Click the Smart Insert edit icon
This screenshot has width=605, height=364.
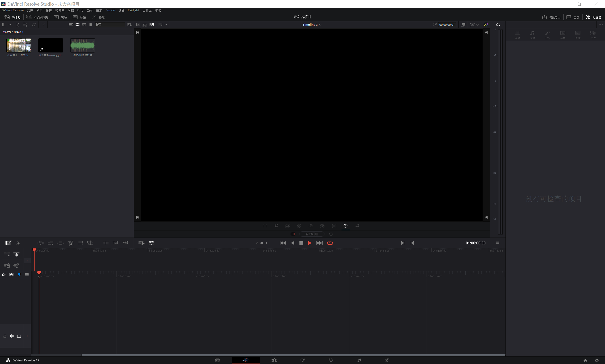pos(41,243)
